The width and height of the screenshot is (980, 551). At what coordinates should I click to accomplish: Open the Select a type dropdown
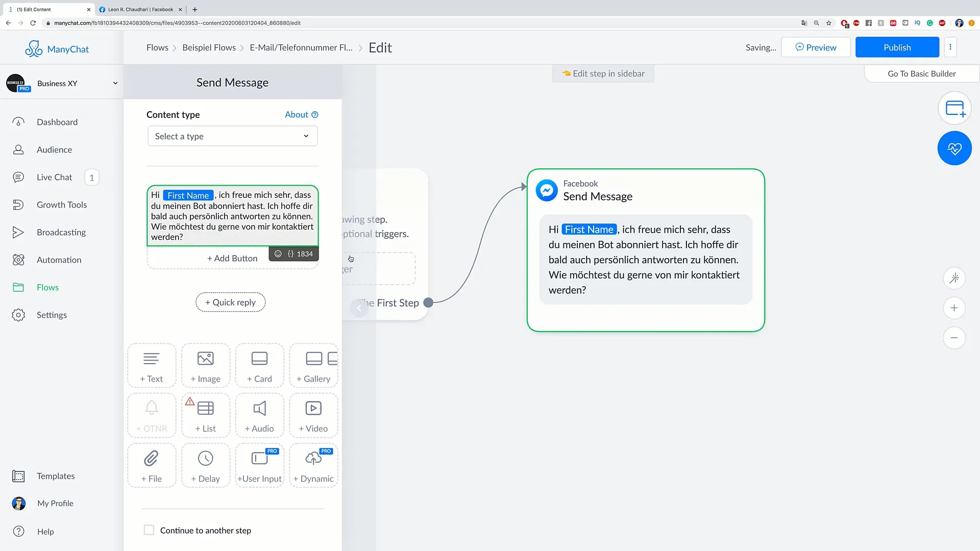233,136
